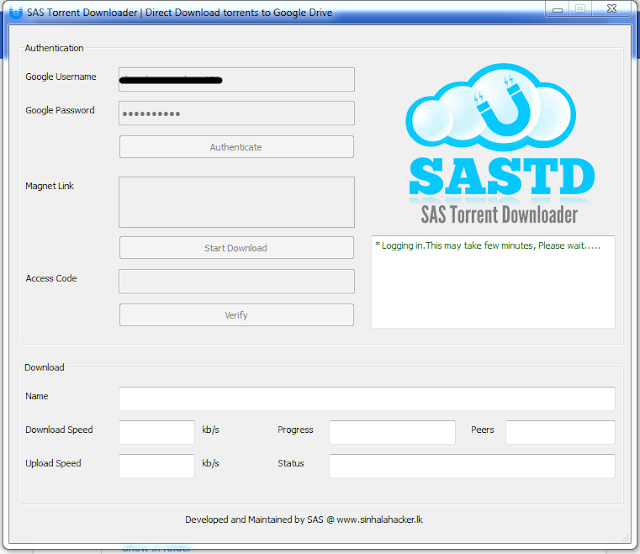Maximize the application window
This screenshot has width=640, height=554.
[580, 9]
